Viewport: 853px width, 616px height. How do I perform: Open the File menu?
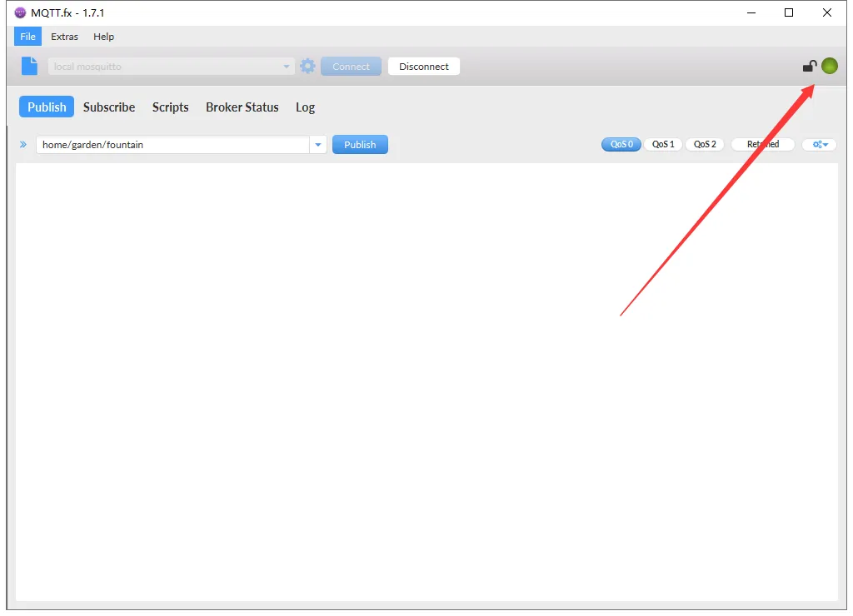(27, 37)
